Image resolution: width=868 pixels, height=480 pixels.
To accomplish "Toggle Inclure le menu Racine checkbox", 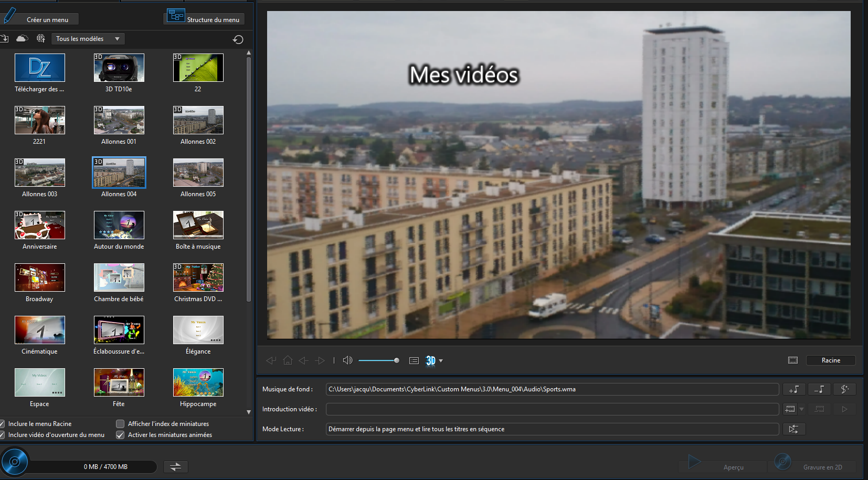I will (x=3, y=424).
